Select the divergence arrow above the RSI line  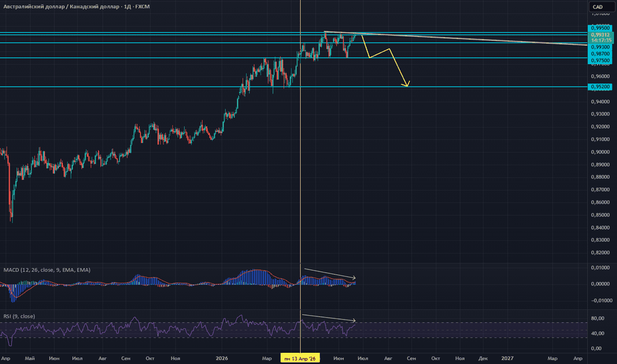click(328, 318)
